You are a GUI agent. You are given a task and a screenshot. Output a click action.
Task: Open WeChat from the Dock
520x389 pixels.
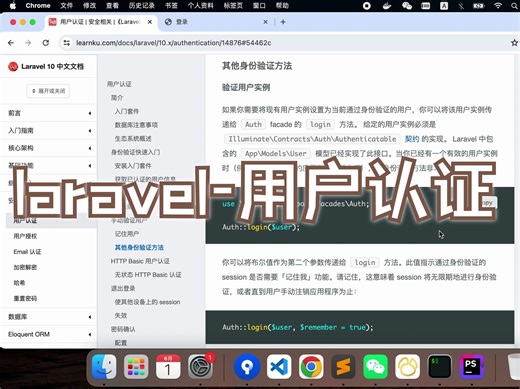[x=375, y=367]
